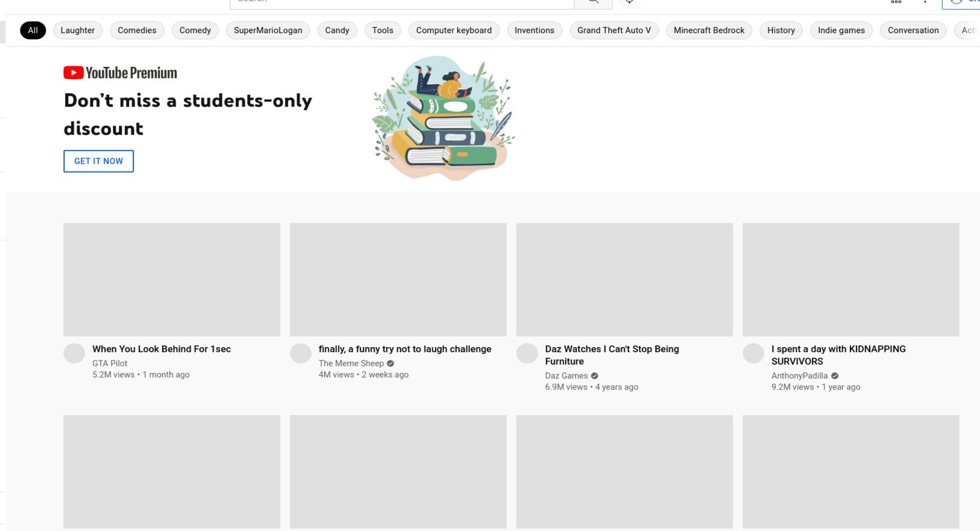This screenshot has height=531, width=980.
Task: Select the All filter chip
Action: tap(33, 30)
